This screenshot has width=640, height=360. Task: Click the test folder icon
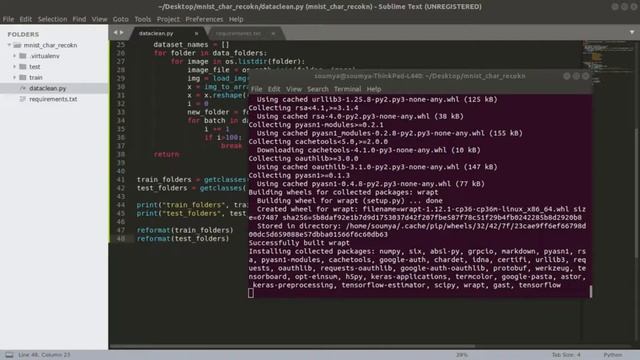[x=23, y=67]
